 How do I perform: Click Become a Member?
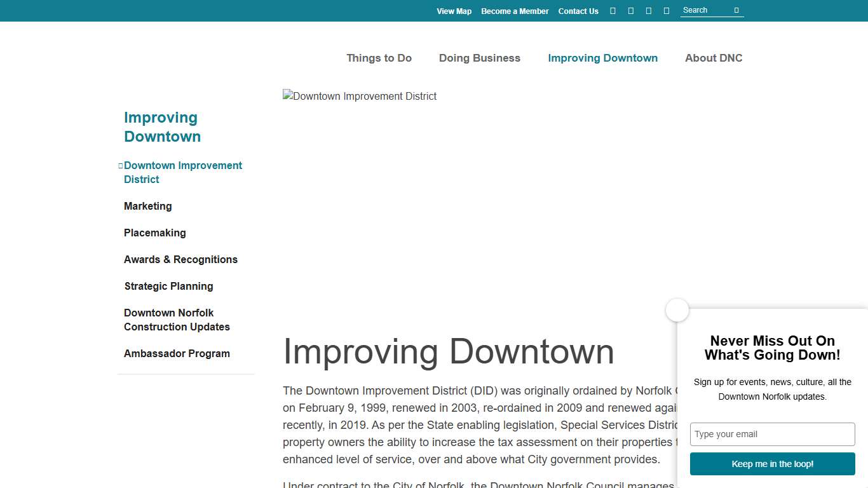(515, 11)
